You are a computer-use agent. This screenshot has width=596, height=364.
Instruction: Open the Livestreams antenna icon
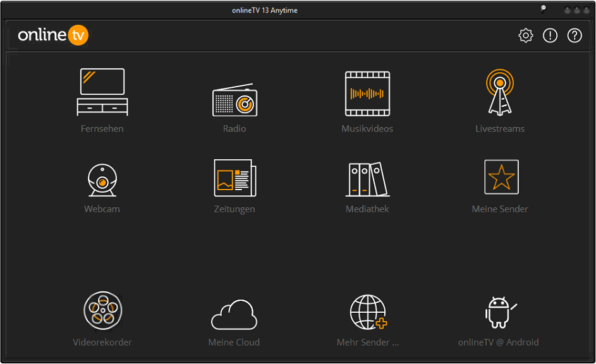[x=500, y=93]
